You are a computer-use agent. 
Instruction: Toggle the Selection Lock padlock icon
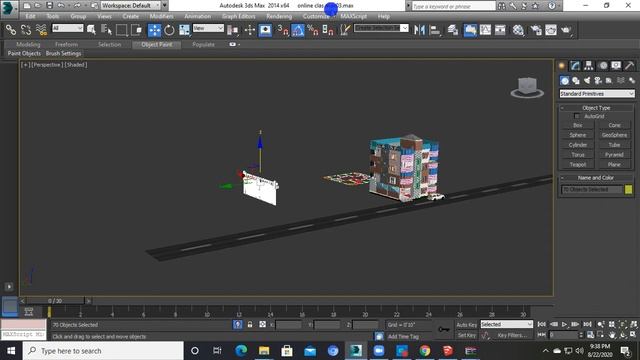coord(250,324)
